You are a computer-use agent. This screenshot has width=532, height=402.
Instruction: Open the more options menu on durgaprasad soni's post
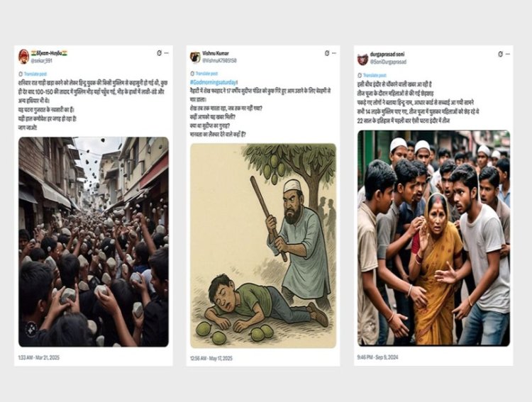[507, 54]
